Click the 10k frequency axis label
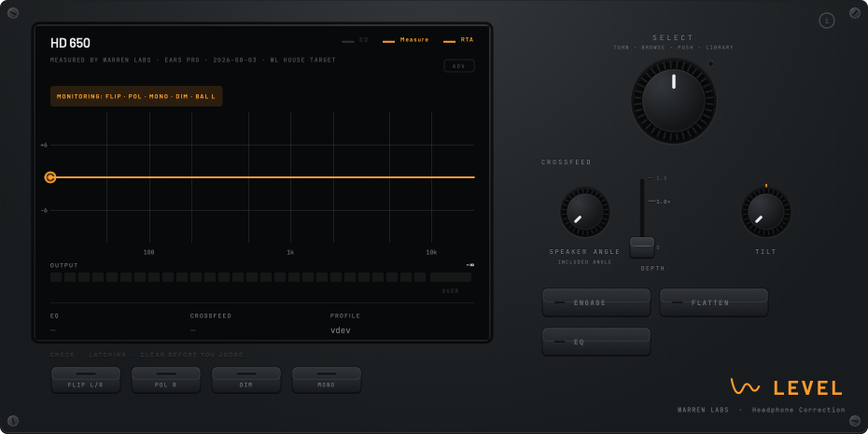Image resolution: width=868 pixels, height=434 pixels. 431,252
